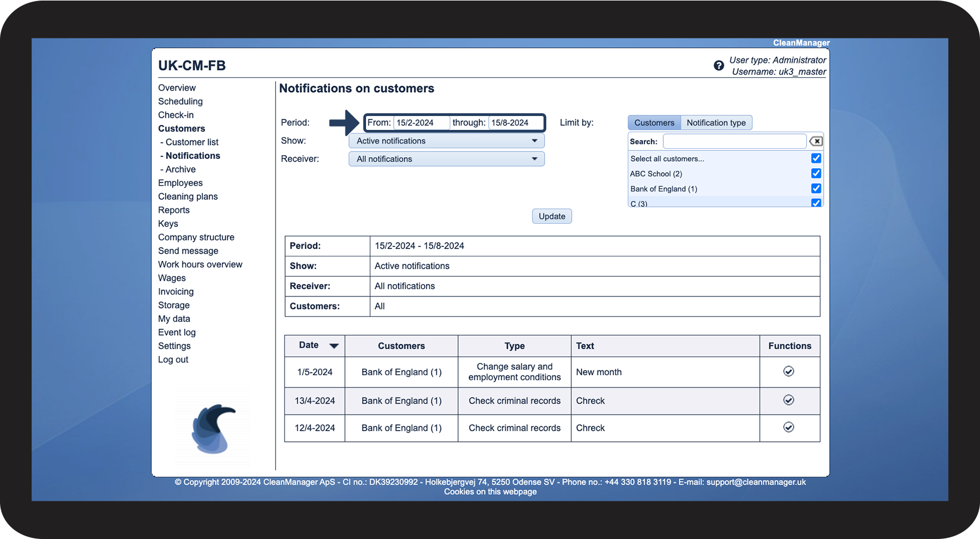Mark the 1/5-2024 notification as done
The image size is (980, 539).
[788, 371]
